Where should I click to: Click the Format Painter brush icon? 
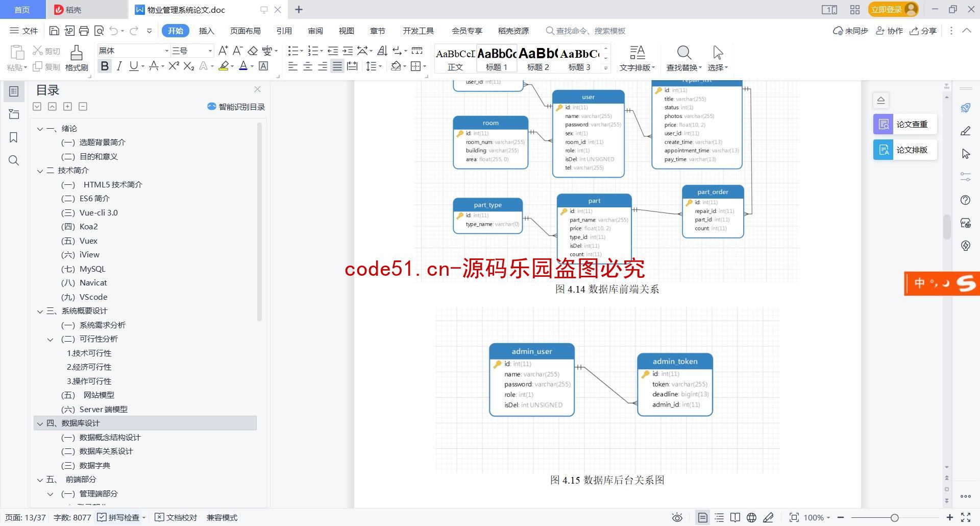77,53
